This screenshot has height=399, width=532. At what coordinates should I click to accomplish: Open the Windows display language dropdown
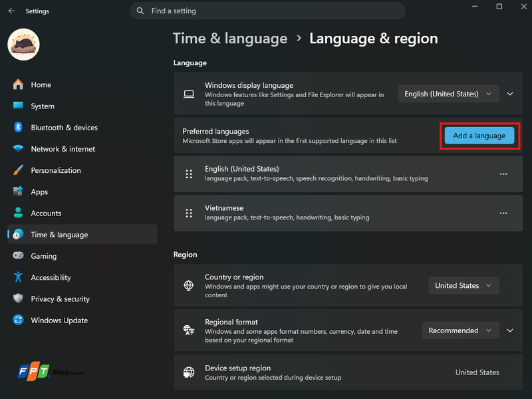pos(448,94)
